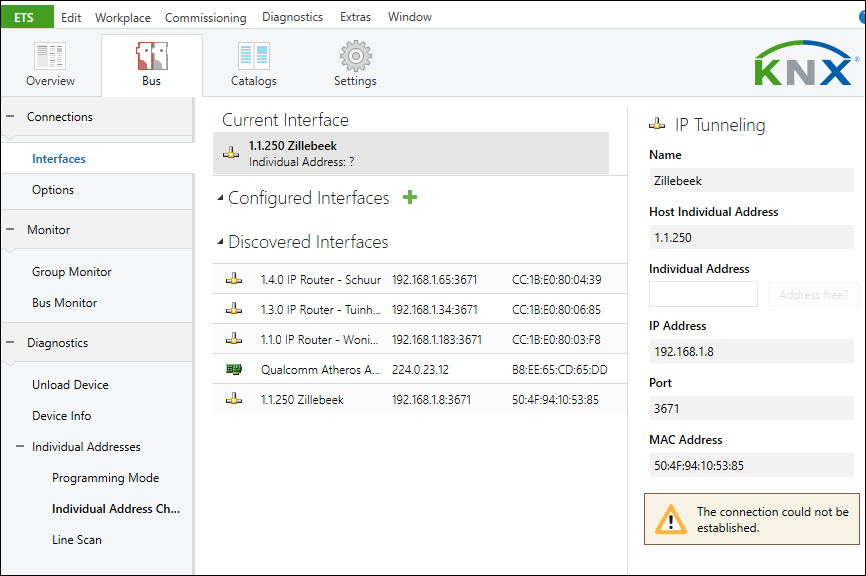This screenshot has width=866, height=576.
Task: Select 1.1.0 IP Router - Woni... interface
Action: [319, 340]
